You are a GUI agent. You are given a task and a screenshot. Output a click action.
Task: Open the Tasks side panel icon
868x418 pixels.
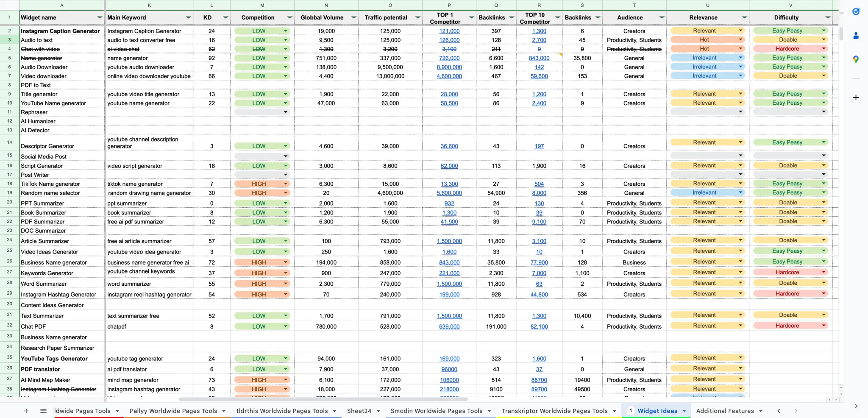click(x=856, y=12)
